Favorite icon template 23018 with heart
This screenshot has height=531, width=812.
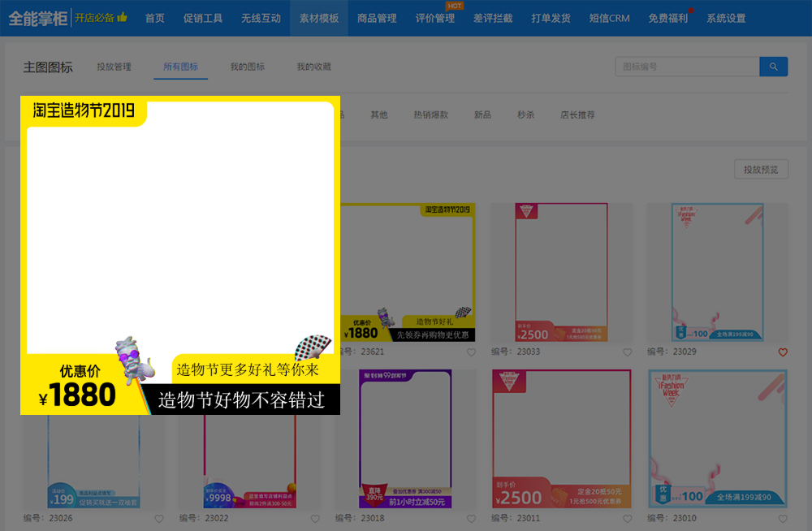pyautogui.click(x=471, y=519)
